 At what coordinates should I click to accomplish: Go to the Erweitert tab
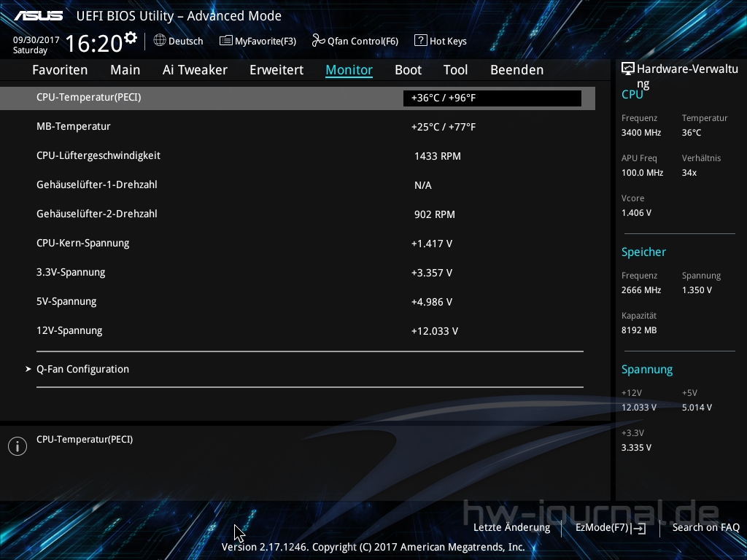point(276,69)
